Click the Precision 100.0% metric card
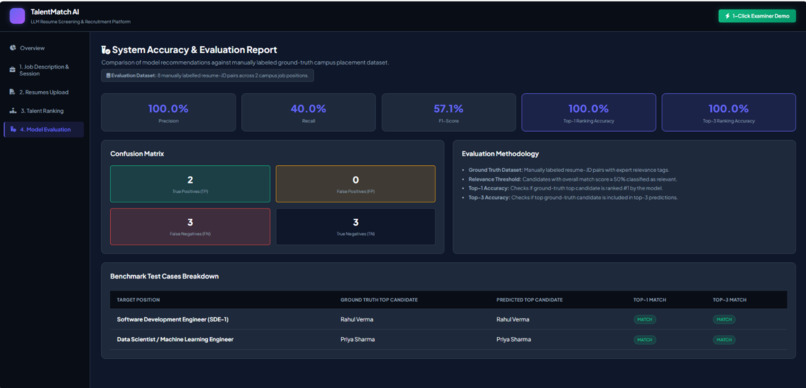The image size is (806, 388). point(169,113)
